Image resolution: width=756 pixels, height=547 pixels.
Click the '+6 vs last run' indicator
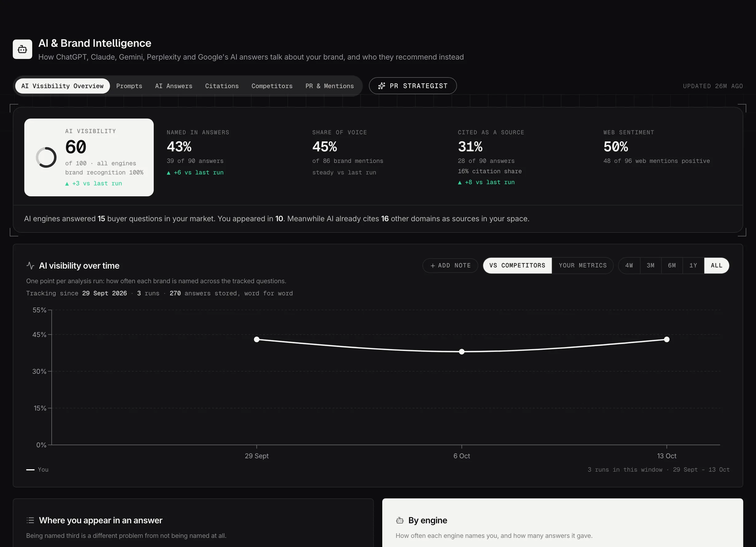click(195, 173)
